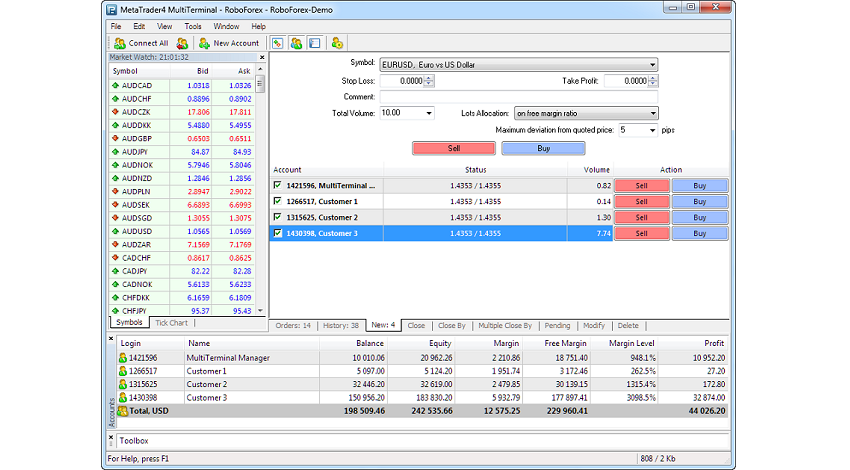The width and height of the screenshot is (850, 470).
Task: Click AUDGBP symbol direction icon
Action: pyautogui.click(x=115, y=139)
